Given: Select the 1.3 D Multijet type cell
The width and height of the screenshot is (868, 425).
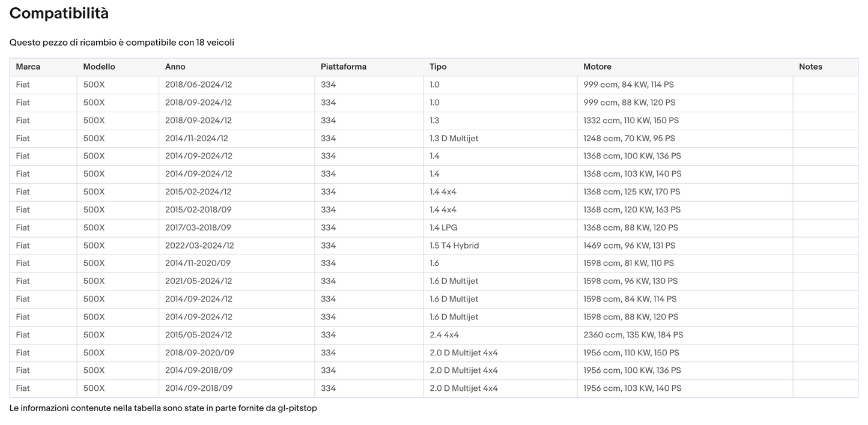Looking at the screenshot, I should [454, 138].
